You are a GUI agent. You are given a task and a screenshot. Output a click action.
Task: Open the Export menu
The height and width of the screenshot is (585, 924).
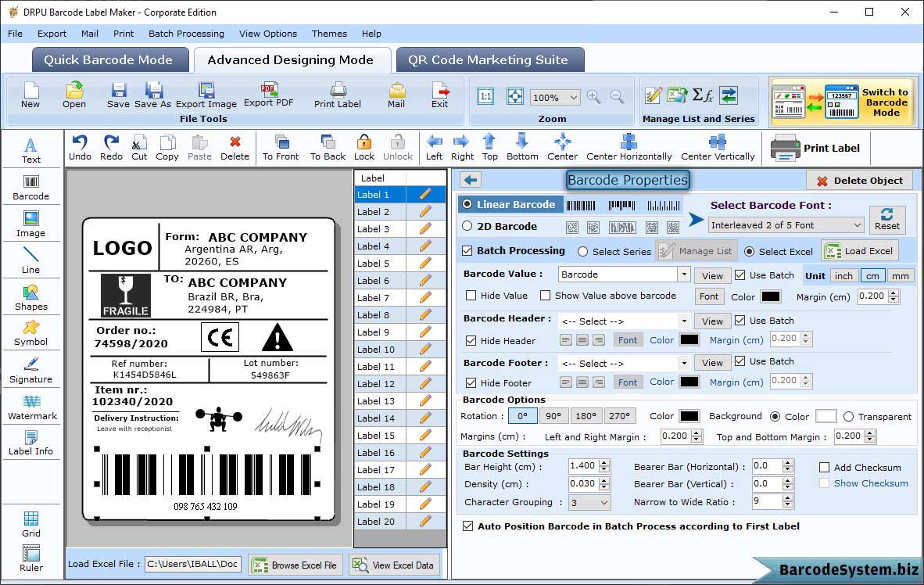click(x=52, y=34)
